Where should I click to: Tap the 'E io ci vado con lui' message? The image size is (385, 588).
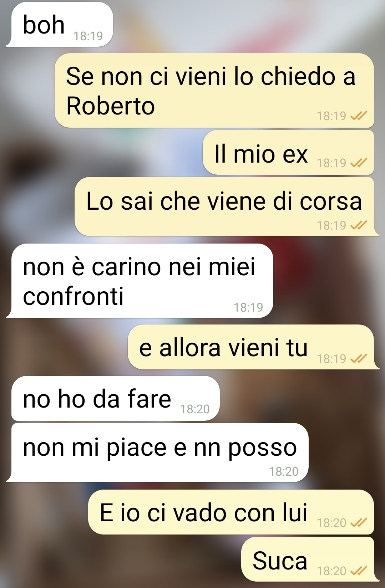(231, 512)
